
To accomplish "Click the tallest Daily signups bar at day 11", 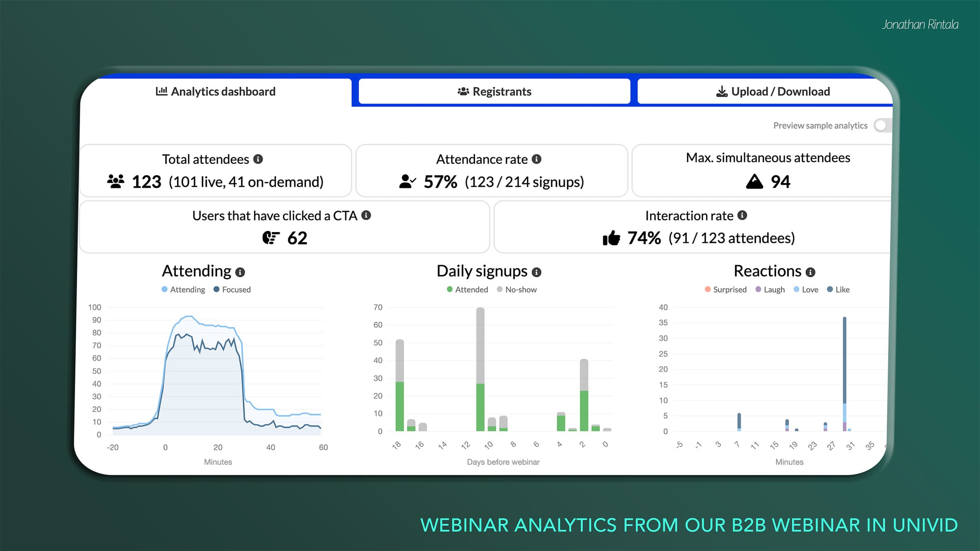I will [x=480, y=369].
